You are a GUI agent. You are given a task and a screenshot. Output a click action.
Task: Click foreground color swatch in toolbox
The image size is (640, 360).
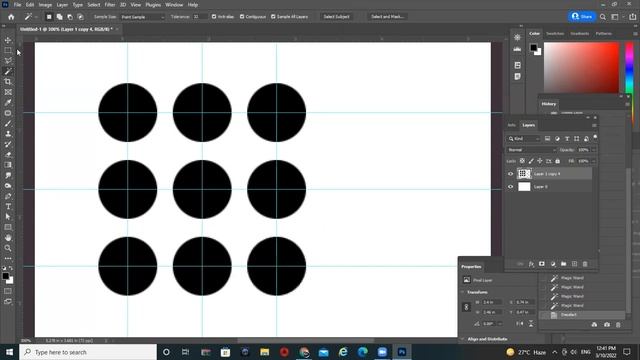click(x=5, y=276)
